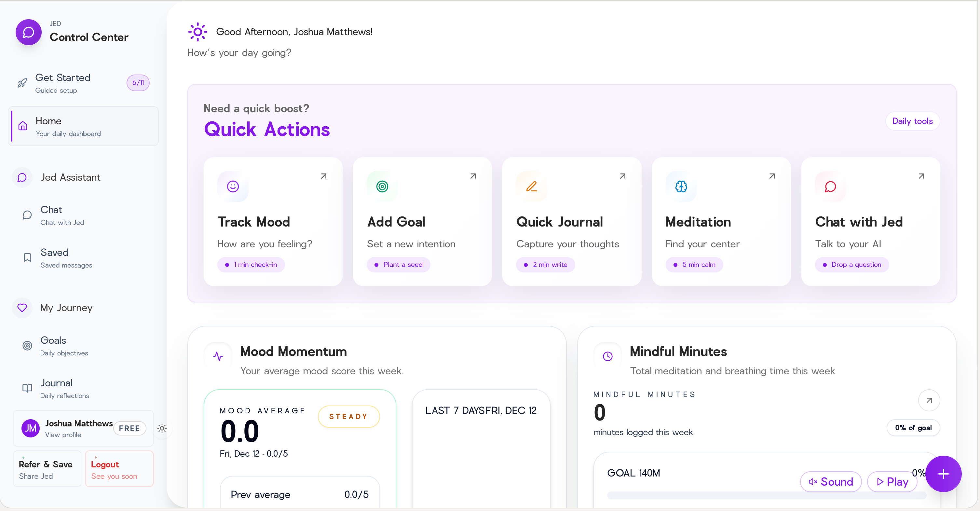980x511 pixels.
Task: Select the Quick Journal pen icon
Action: tap(531, 186)
